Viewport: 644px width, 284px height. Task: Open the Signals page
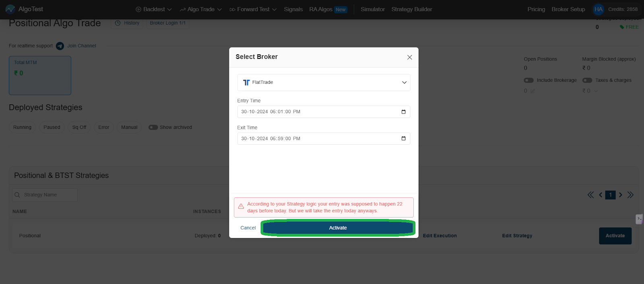(x=293, y=9)
